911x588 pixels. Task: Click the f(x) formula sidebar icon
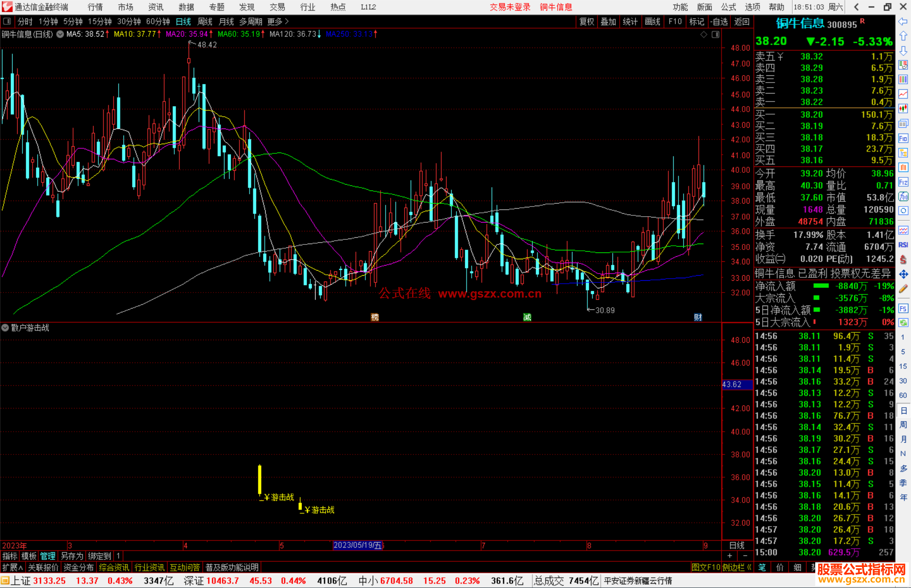[903, 196]
